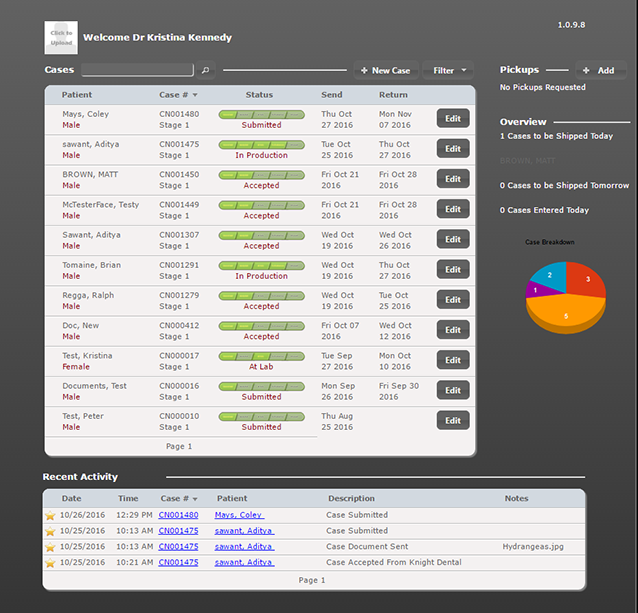Click the Send column header
The width and height of the screenshot is (638, 613).
click(332, 95)
